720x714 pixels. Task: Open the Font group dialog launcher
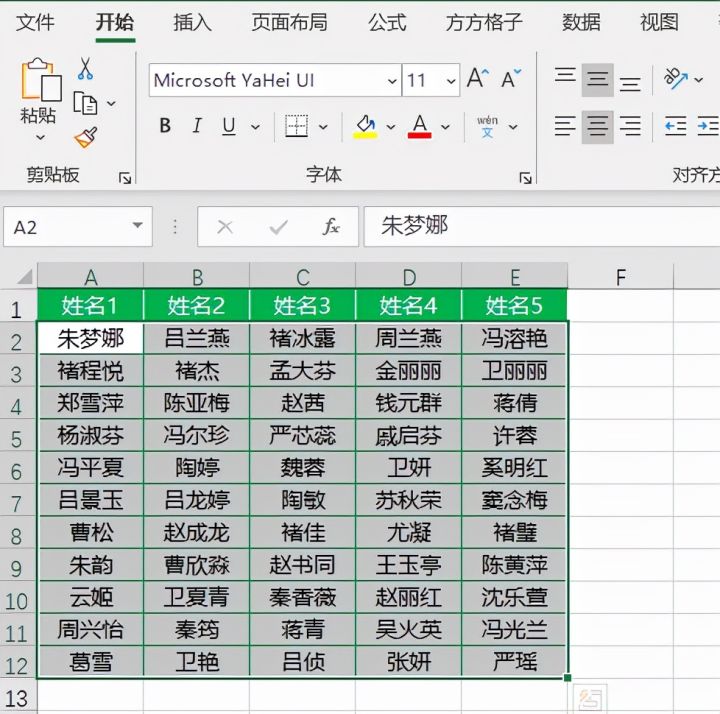[525, 178]
